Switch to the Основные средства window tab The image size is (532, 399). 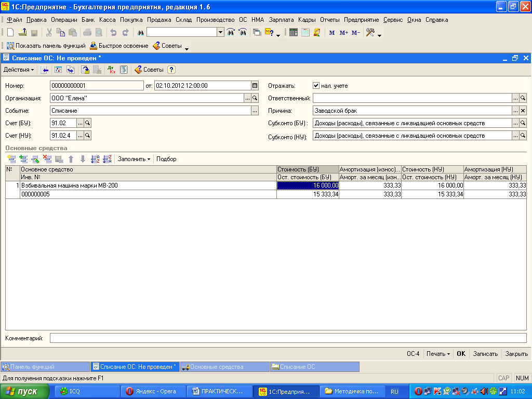[x=225, y=367]
